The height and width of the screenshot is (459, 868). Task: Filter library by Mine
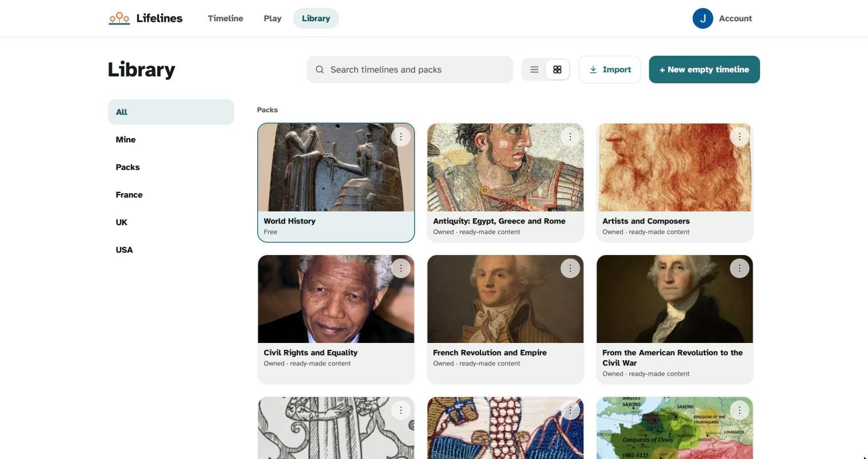[x=171, y=140]
